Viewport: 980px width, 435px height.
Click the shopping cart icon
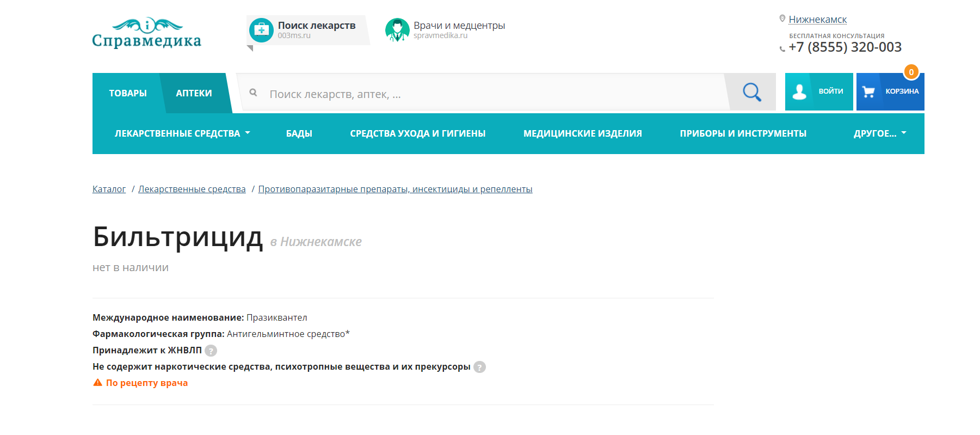tap(868, 92)
